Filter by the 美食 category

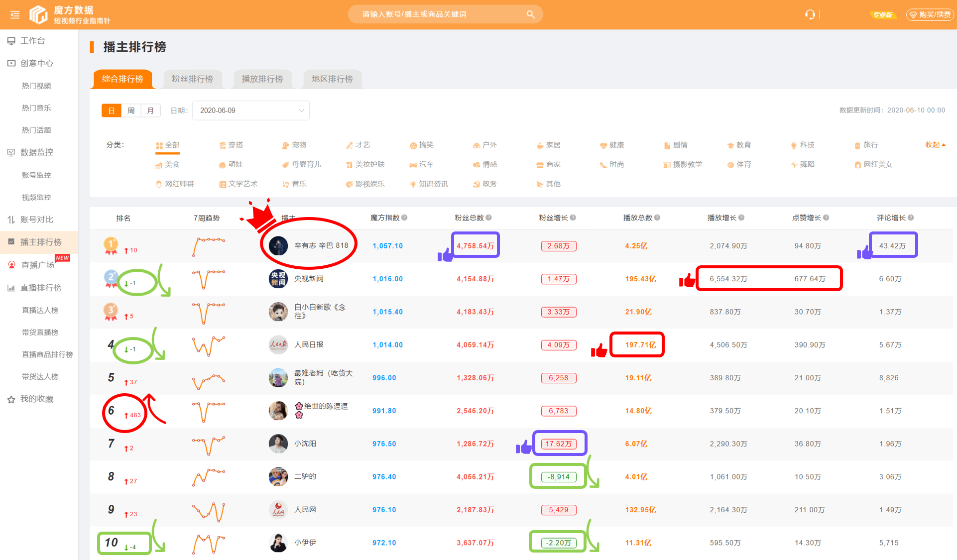tap(167, 165)
